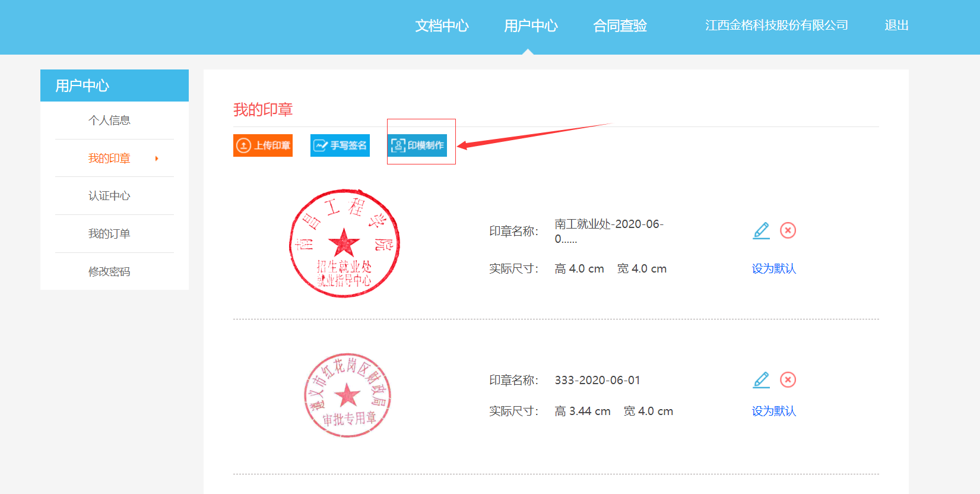The height and width of the screenshot is (494, 980).
Task: Set 333-2020-06-01 seal as default
Action: [773, 411]
